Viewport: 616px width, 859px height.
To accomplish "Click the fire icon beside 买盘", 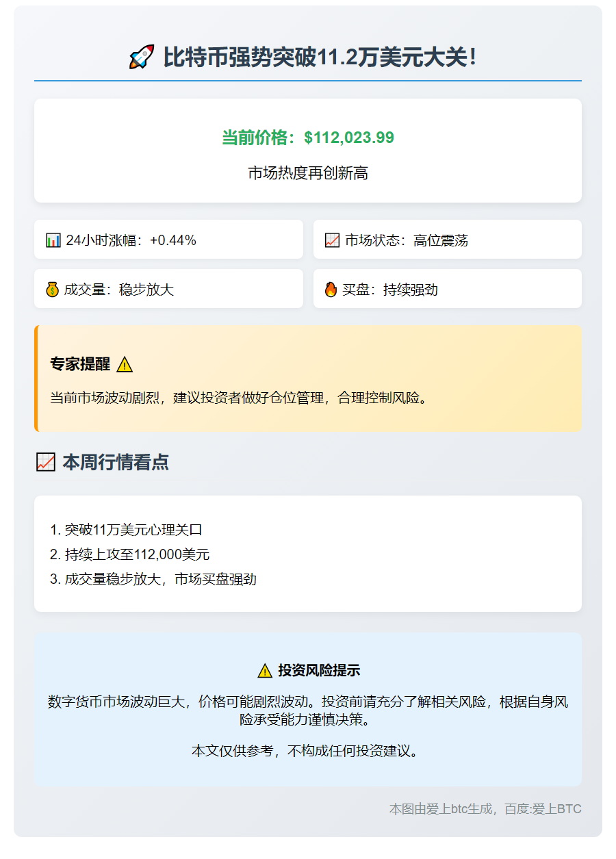I will point(331,290).
